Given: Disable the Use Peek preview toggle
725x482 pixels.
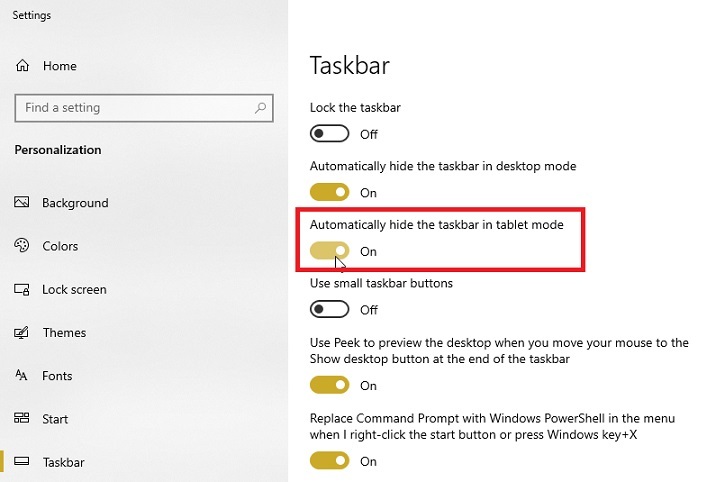Looking at the screenshot, I should pos(329,385).
